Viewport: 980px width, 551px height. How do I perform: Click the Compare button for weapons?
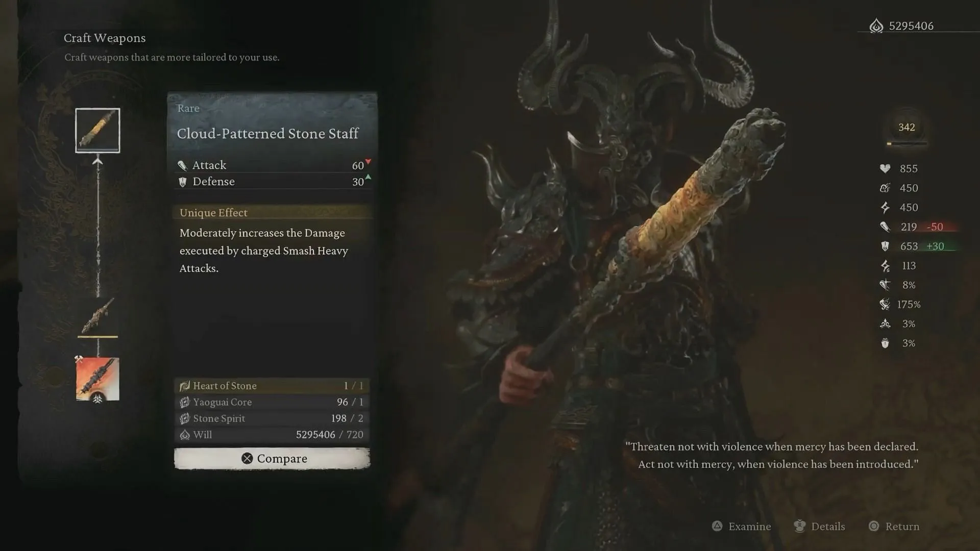tap(273, 458)
